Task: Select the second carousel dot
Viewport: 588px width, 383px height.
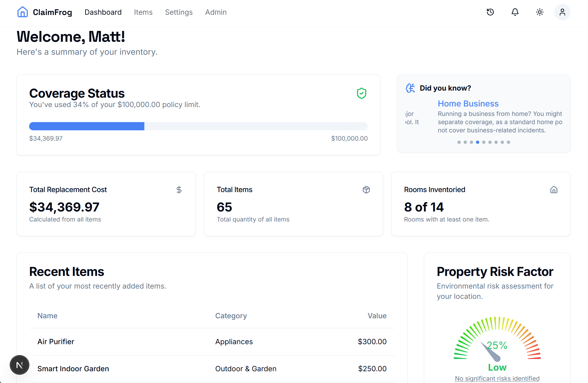Action: [x=465, y=142]
